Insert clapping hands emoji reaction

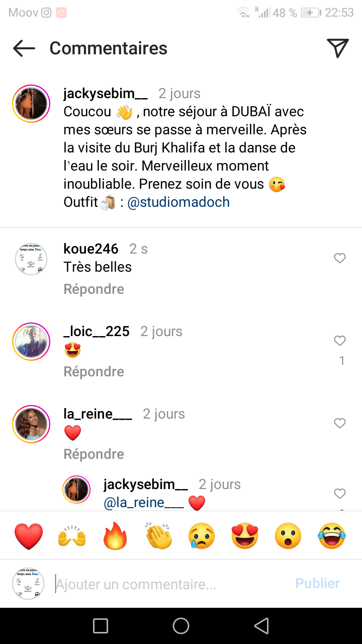(159, 536)
